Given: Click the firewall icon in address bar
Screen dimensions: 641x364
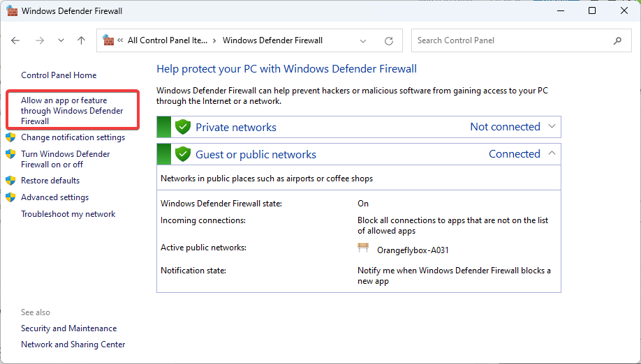Looking at the screenshot, I should pyautogui.click(x=108, y=40).
